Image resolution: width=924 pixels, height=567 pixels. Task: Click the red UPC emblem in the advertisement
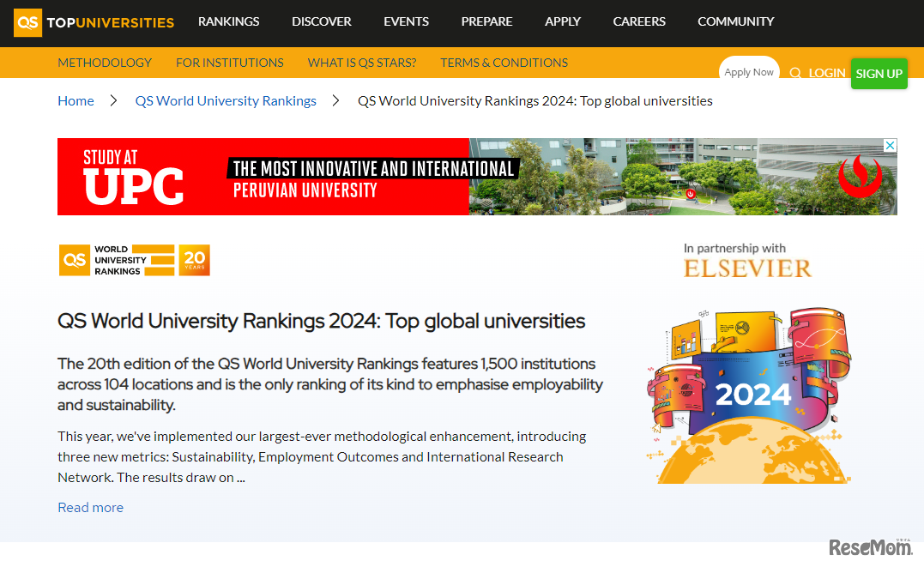[x=860, y=177]
